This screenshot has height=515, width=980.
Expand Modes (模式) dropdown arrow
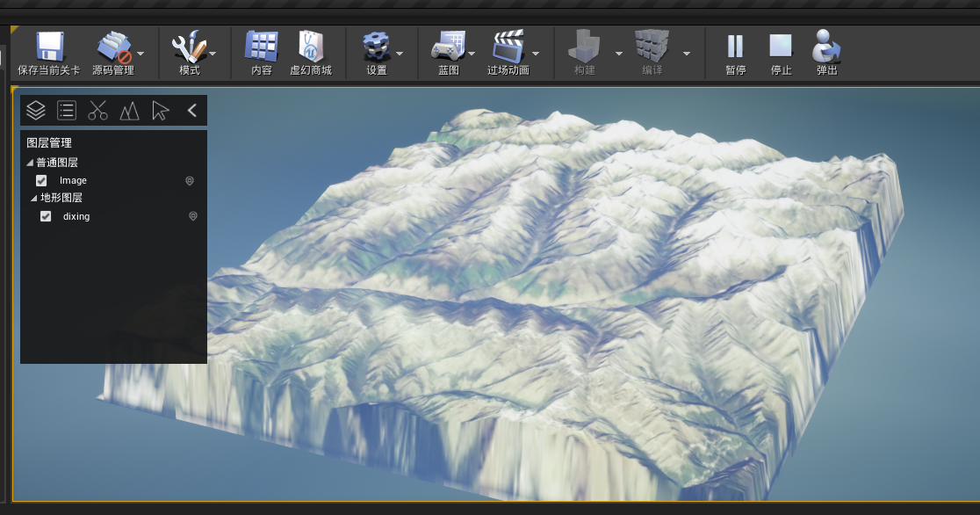point(213,54)
